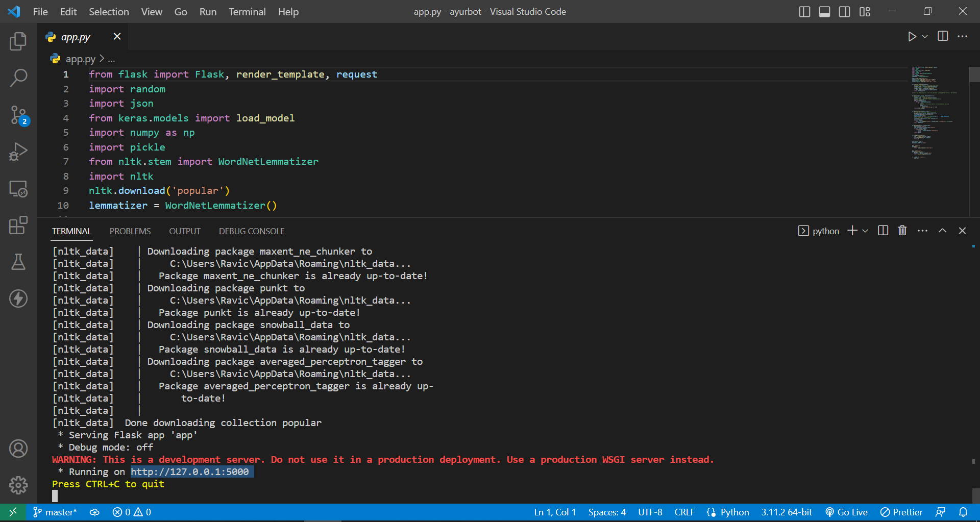Maximize the panel size with chevron up

tap(943, 231)
